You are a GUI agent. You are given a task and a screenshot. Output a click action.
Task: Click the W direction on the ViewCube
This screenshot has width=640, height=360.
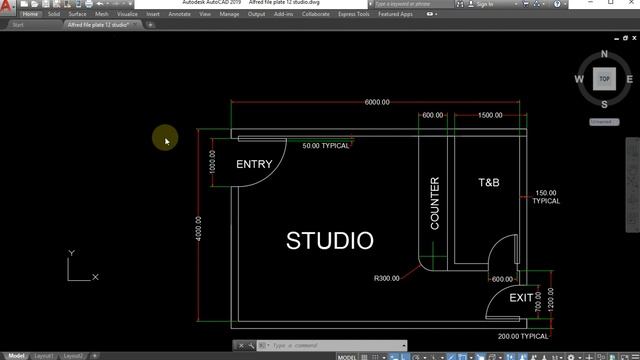[579, 79]
